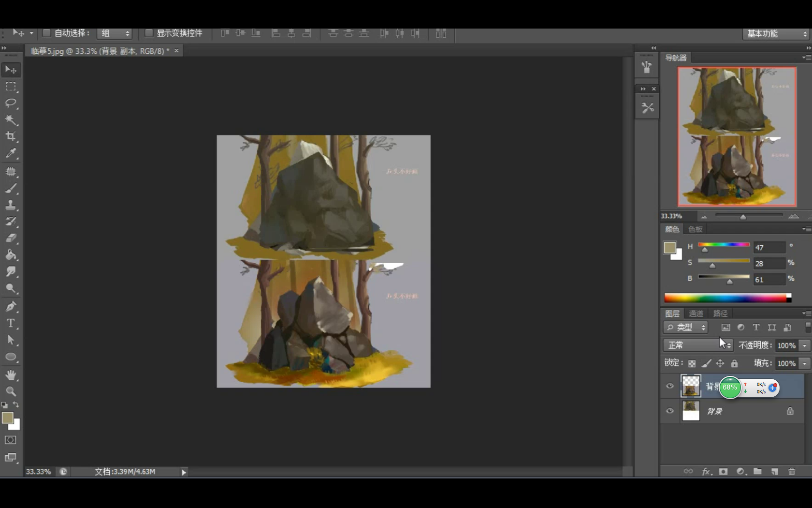
Task: Select the Lasso tool
Action: pos(11,103)
